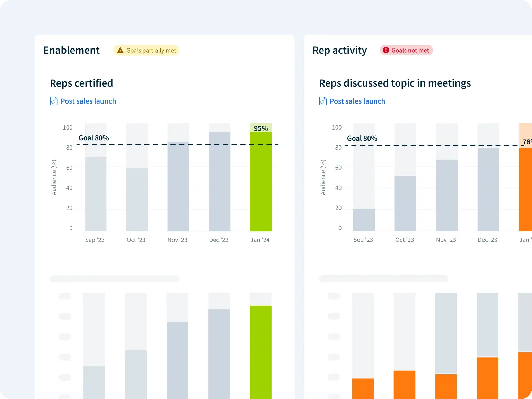Click document icon beside Reps certified Post sales launch

pos(54,101)
